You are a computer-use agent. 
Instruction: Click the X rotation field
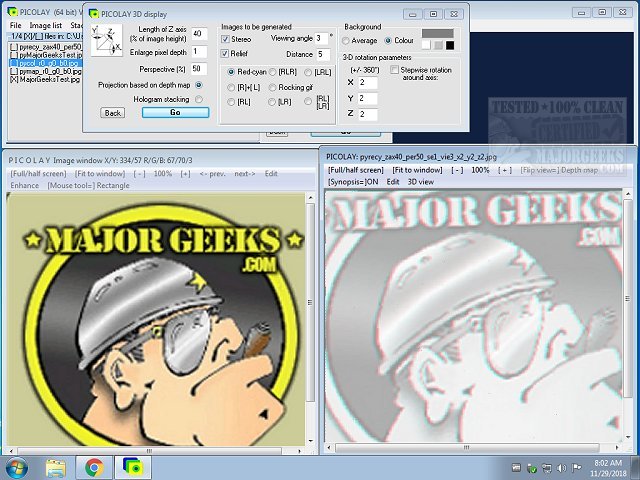pyautogui.click(x=367, y=82)
